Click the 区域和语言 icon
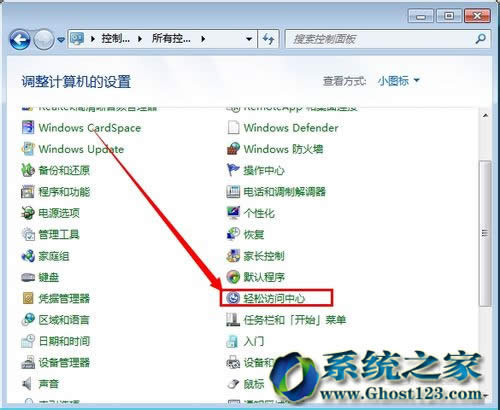Screen dimensions: 500x410 [28, 320]
